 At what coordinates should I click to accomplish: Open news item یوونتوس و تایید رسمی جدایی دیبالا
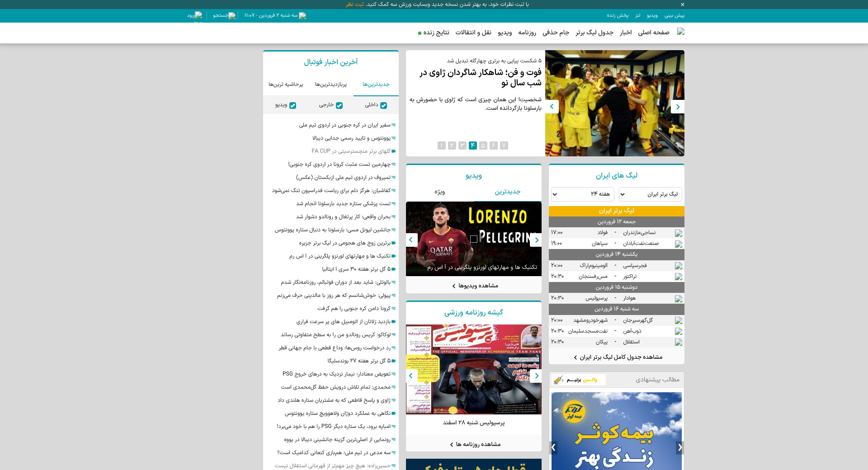click(x=351, y=138)
